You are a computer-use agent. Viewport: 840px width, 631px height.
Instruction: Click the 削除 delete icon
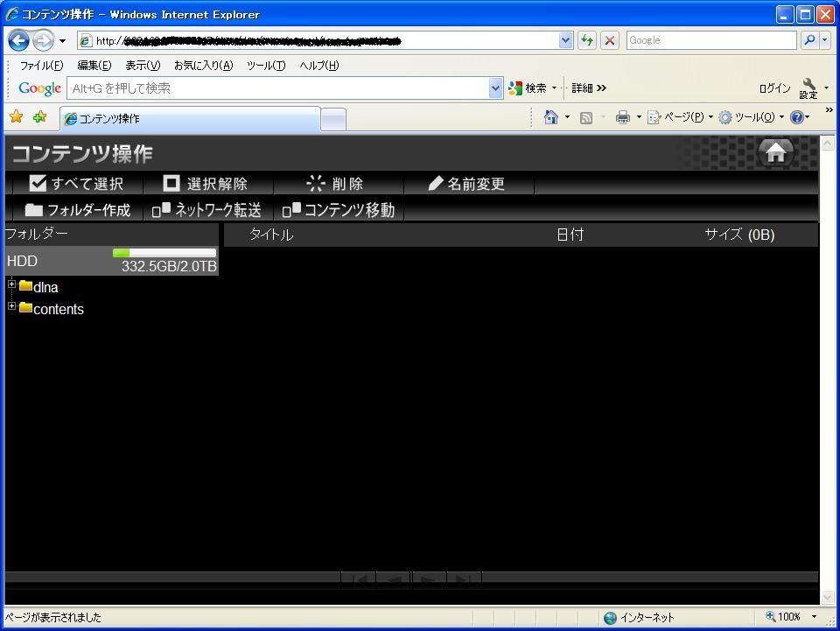click(x=315, y=183)
